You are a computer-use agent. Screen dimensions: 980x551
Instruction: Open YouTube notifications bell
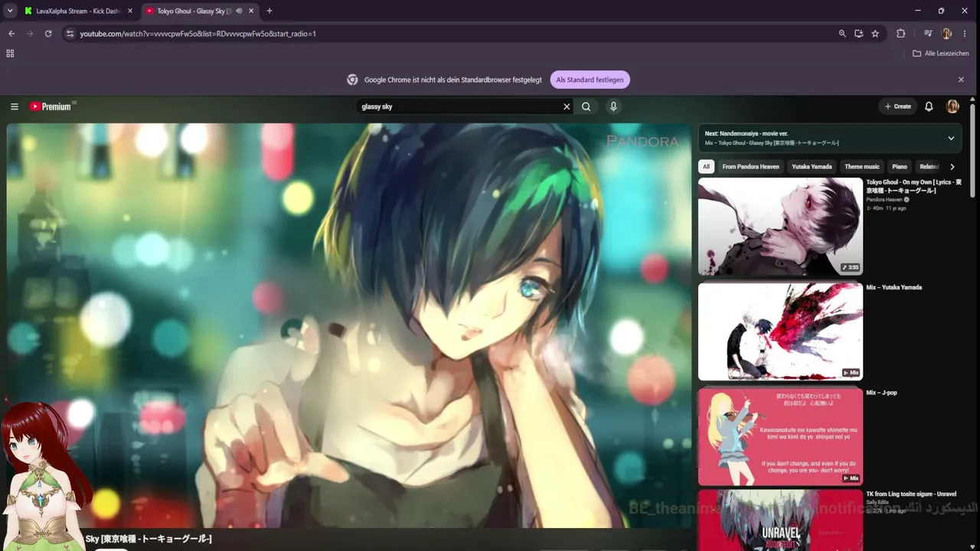pyautogui.click(x=929, y=106)
